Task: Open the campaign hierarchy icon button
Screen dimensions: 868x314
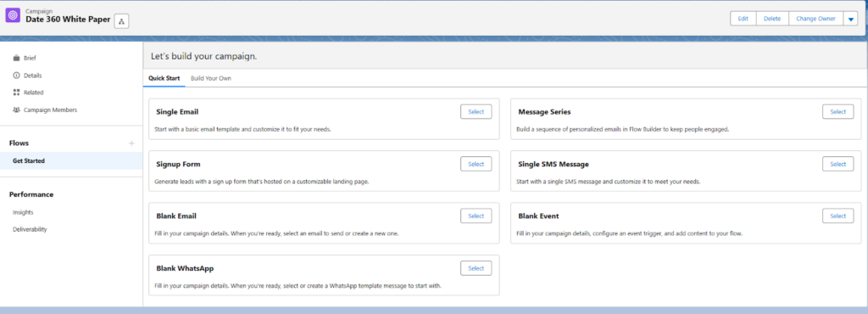Action: tap(122, 21)
